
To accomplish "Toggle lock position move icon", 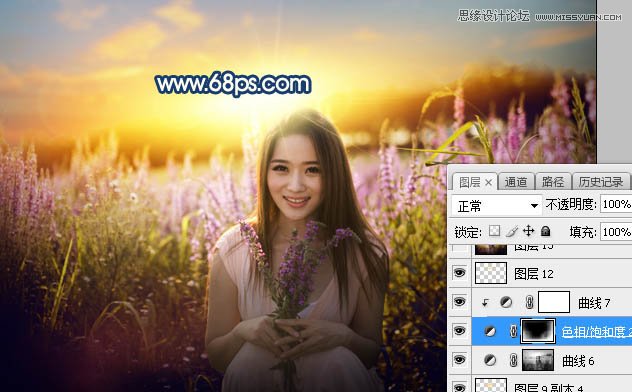I will tap(528, 231).
